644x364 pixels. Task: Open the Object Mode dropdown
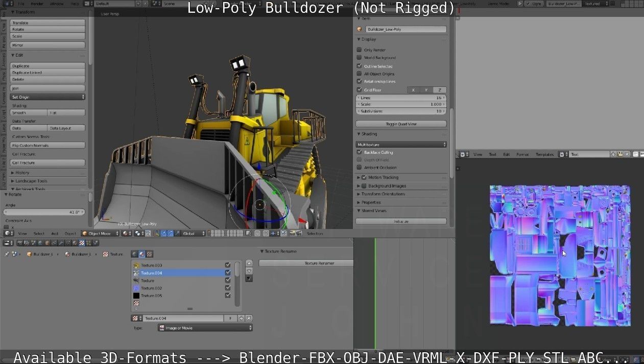100,233
